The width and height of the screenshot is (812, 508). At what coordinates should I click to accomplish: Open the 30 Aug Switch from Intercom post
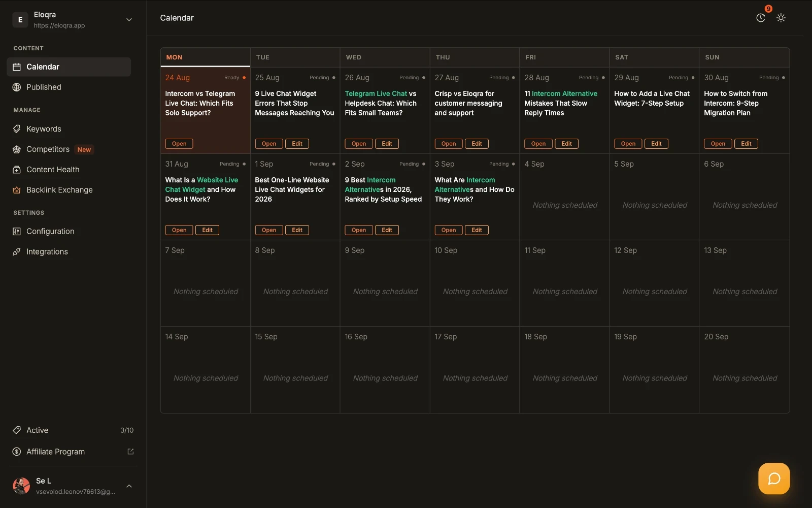coord(718,144)
